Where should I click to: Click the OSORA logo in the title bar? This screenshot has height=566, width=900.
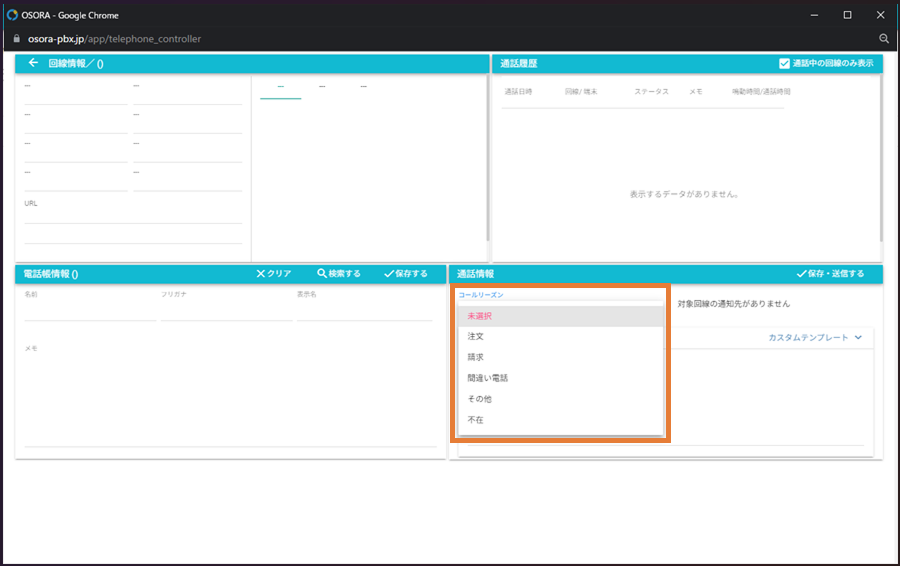[13, 15]
